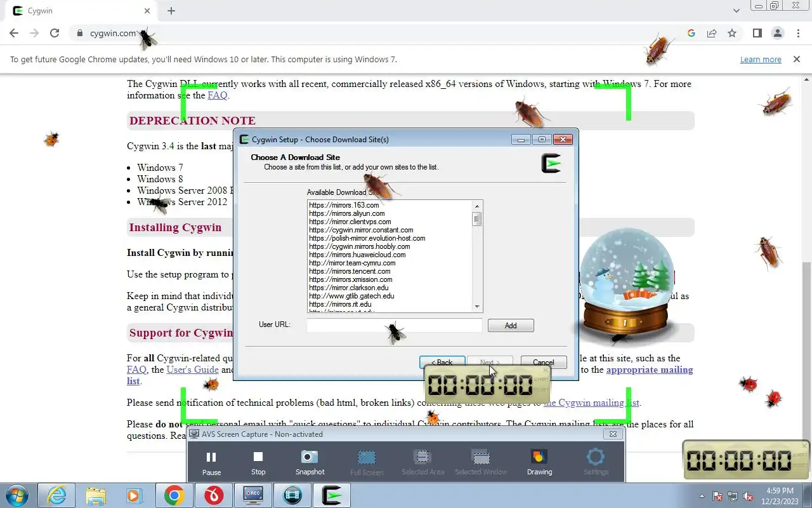Choose Full Screen capture mode in AVS

click(x=367, y=463)
